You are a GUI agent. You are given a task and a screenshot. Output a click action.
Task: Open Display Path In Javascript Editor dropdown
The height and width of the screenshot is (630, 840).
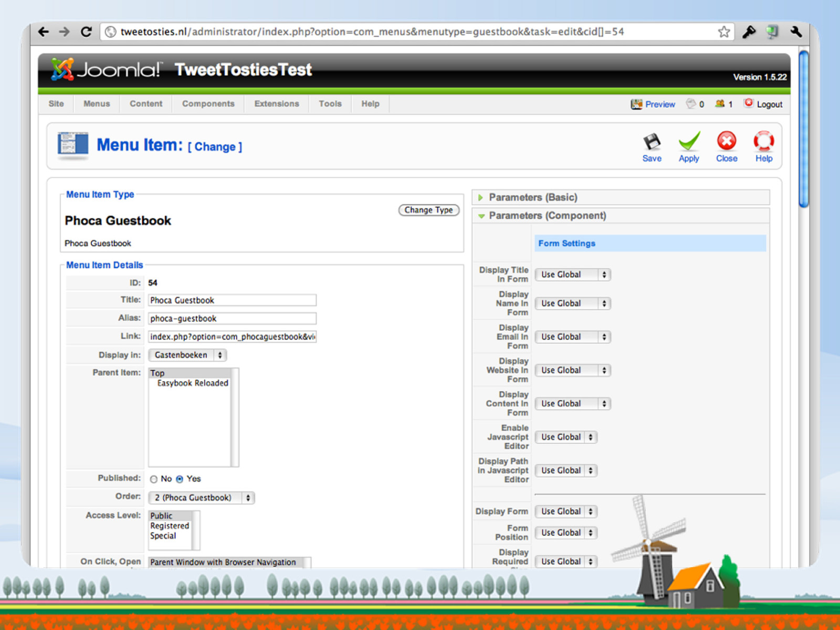point(566,470)
